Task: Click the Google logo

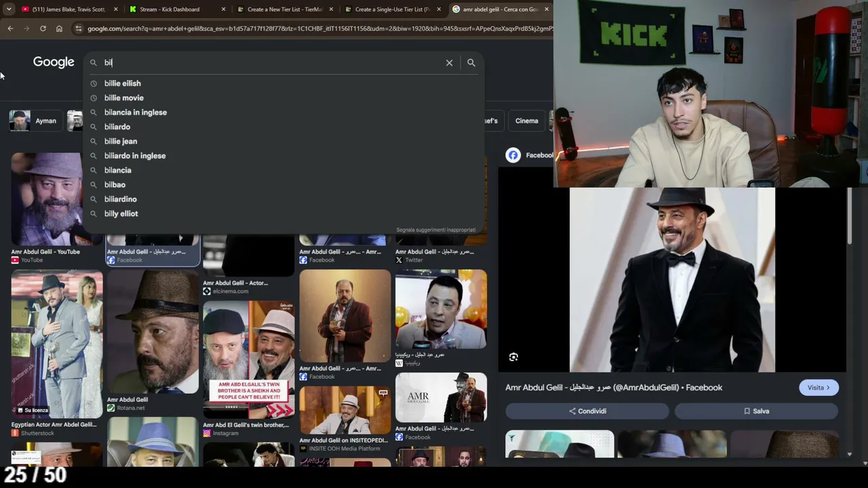Action: point(54,62)
